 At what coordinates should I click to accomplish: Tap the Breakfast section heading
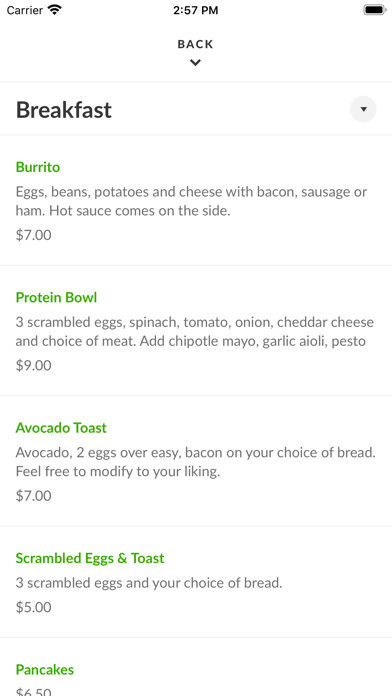click(63, 110)
